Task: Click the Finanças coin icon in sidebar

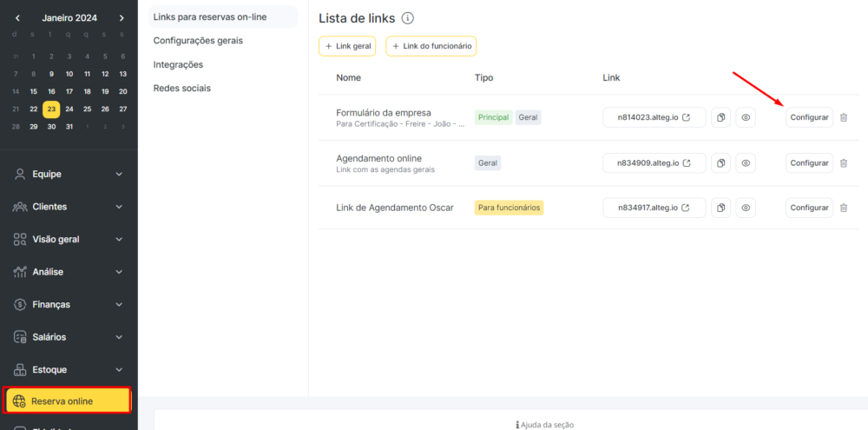Action: pos(21,305)
